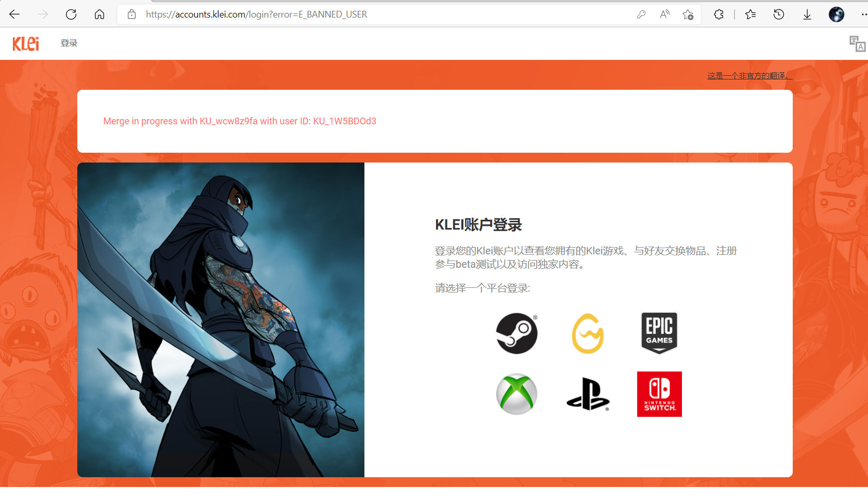Screen dimensions: 868x503
Task: Log in with the Steam icon
Action: click(516, 333)
